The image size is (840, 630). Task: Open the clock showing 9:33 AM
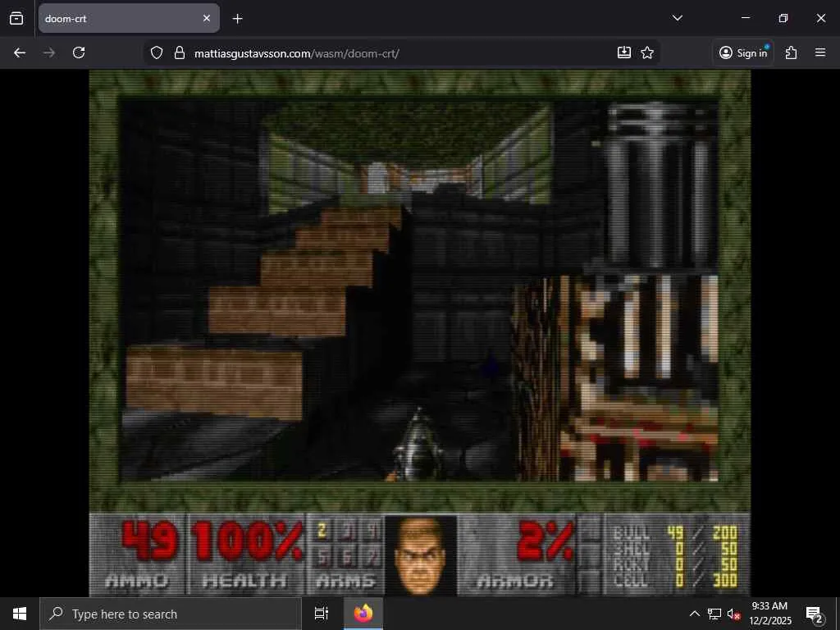(769, 614)
